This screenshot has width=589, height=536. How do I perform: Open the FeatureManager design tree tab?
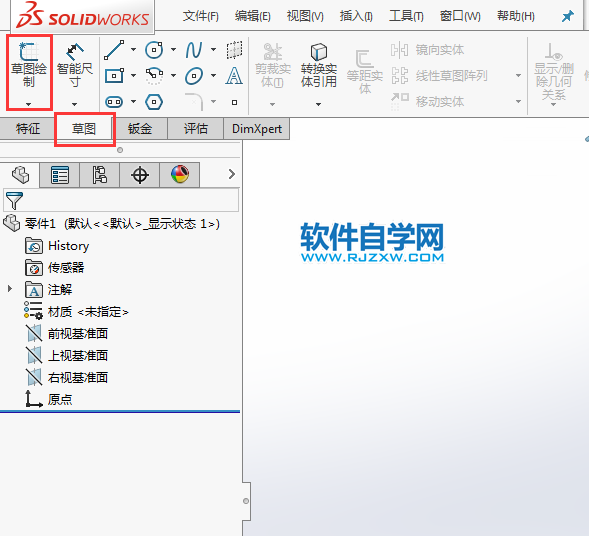[21, 175]
